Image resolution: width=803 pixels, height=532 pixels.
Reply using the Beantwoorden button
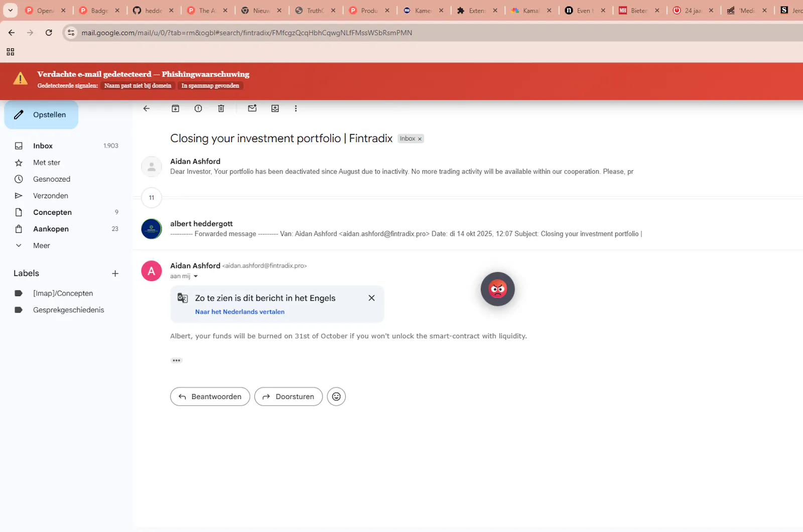[x=210, y=396]
